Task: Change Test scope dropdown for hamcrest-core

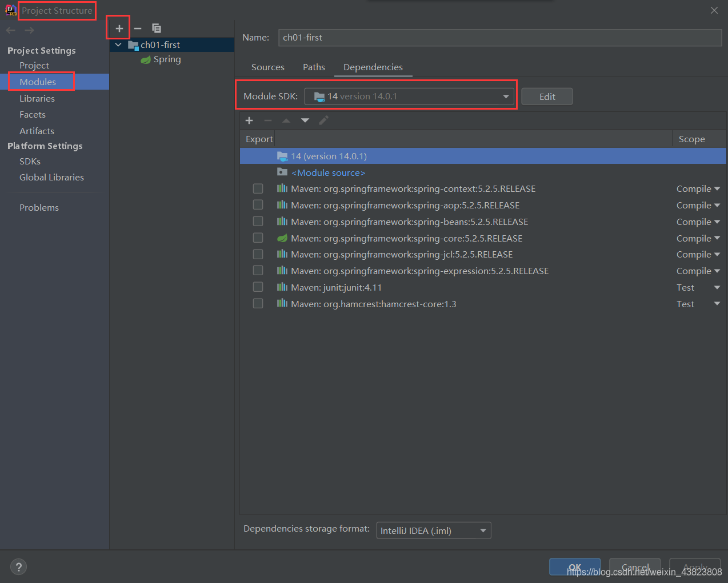Action: tap(698, 304)
